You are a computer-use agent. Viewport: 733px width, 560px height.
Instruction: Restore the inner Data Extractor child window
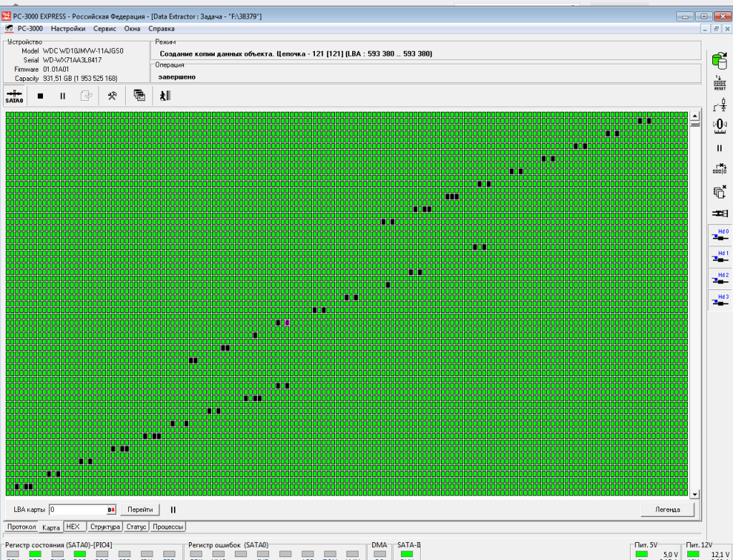coord(716,29)
